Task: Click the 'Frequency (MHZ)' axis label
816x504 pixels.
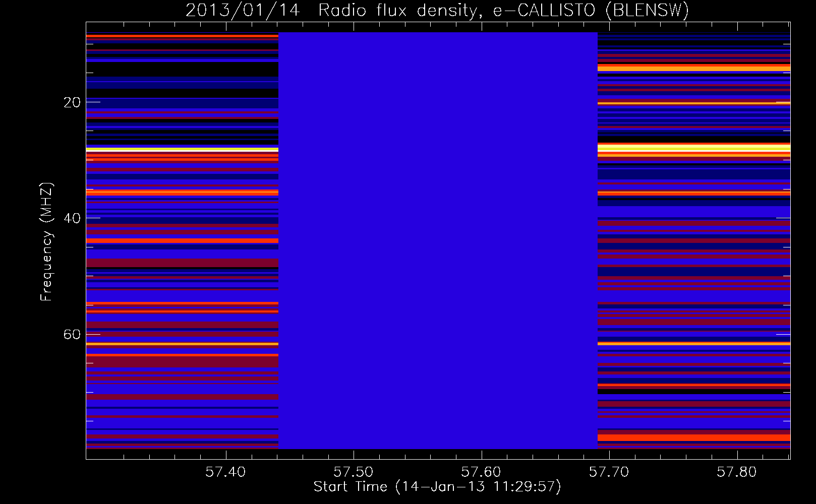Action: [46, 242]
